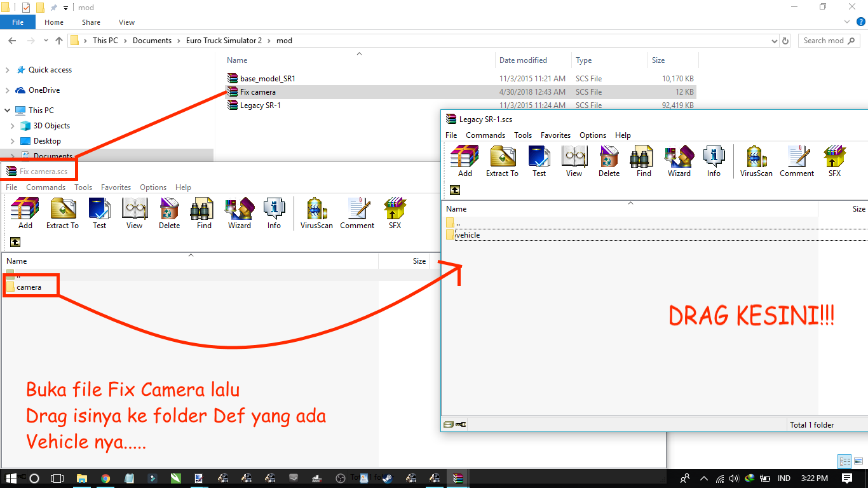Expand Desktop tree node
The image size is (868, 488).
[x=13, y=141]
